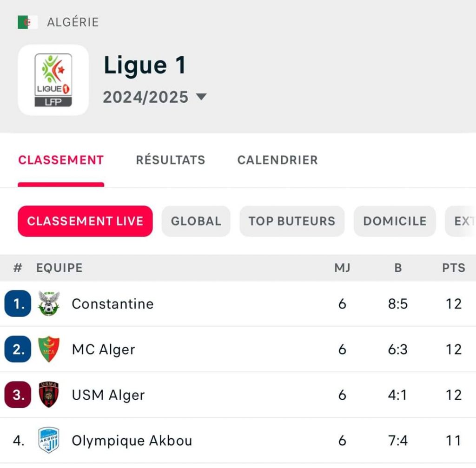The height and width of the screenshot is (468, 476).
Task: Sort by the PTS column header
Action: (x=454, y=268)
